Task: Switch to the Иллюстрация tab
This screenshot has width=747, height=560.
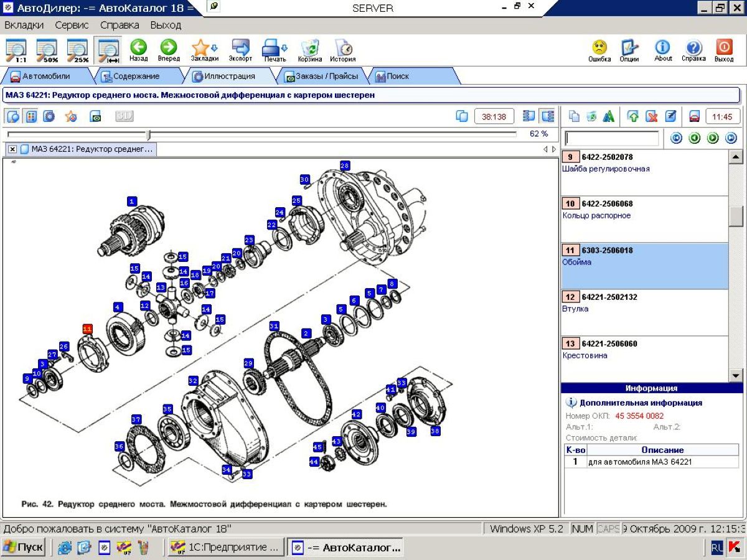Action: 229,77
